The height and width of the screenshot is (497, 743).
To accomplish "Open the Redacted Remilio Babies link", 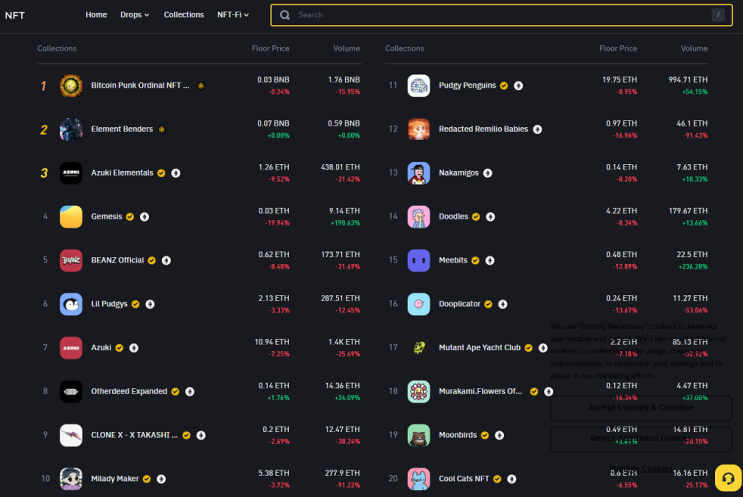I will tap(483, 129).
